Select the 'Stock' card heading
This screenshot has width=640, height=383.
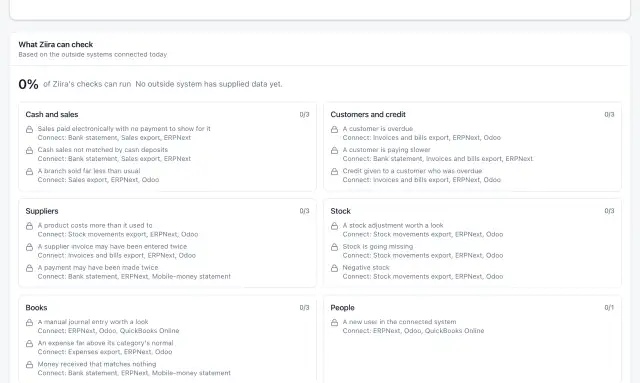(340, 211)
